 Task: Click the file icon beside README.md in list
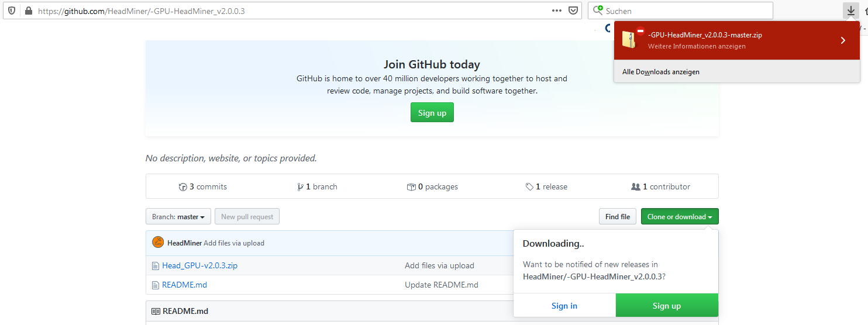pos(156,285)
